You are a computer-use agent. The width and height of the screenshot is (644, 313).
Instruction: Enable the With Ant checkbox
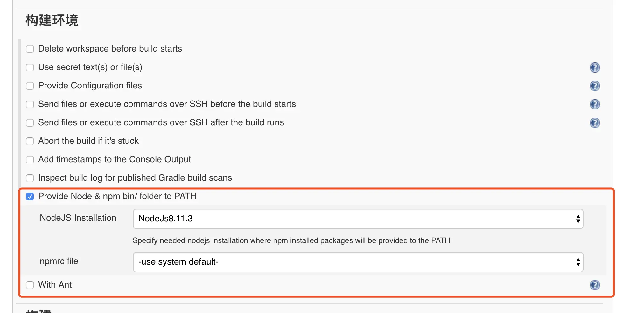pos(30,285)
